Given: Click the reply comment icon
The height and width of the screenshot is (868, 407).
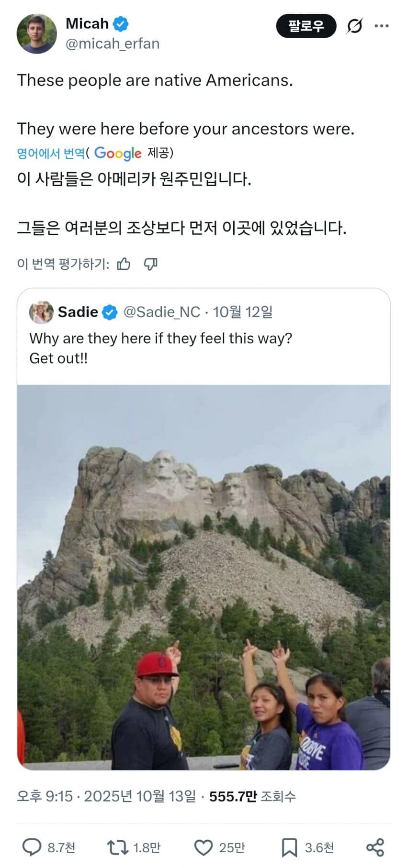Looking at the screenshot, I should (x=32, y=847).
